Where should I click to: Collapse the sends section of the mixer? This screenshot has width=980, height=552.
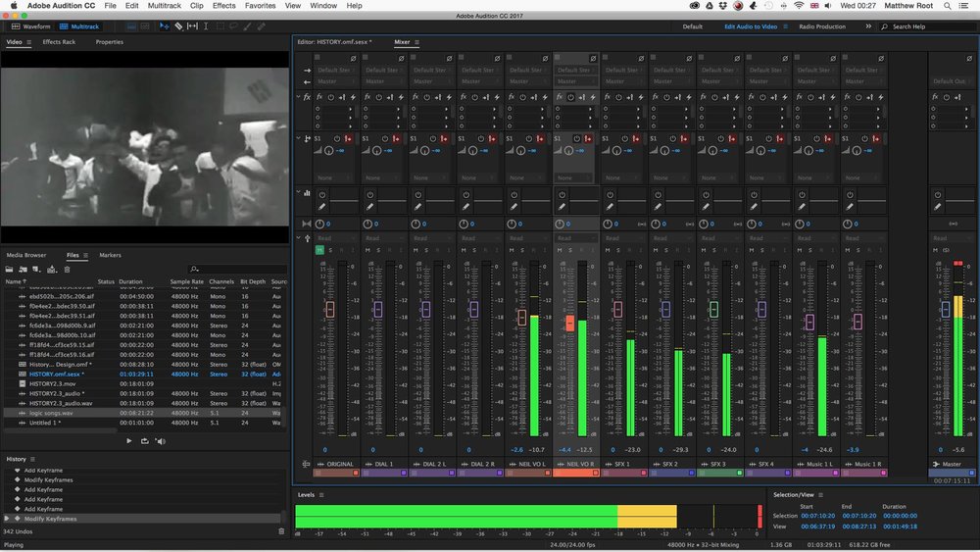click(x=298, y=138)
